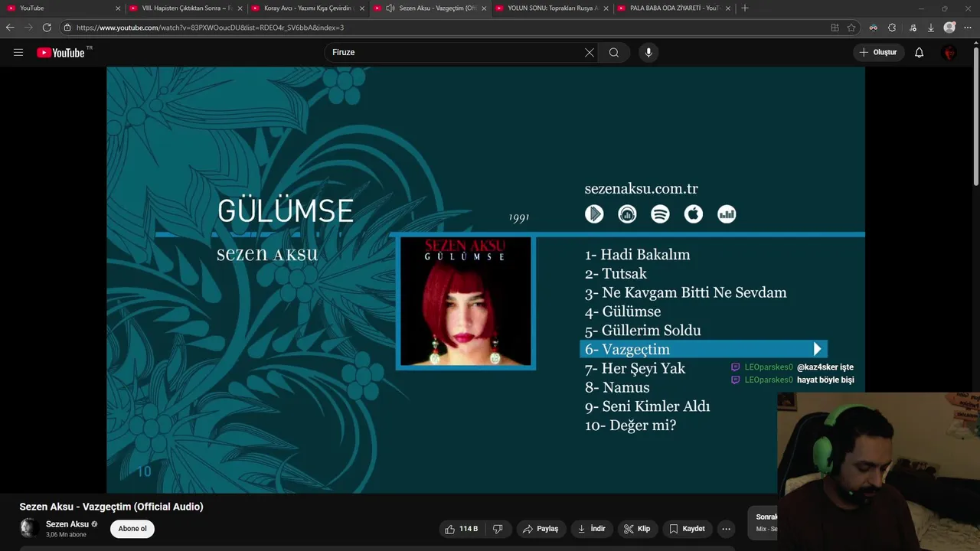Start voice search with microphone icon

point(648,52)
